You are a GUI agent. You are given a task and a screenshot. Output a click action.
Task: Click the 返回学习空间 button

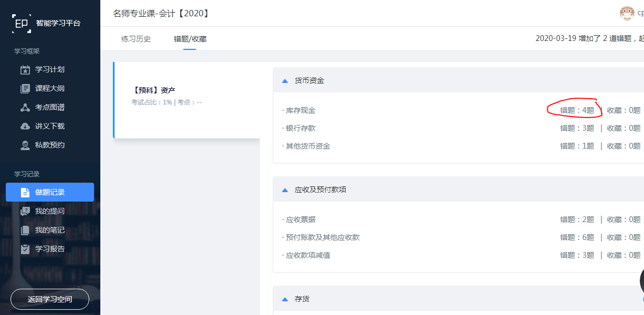50,299
